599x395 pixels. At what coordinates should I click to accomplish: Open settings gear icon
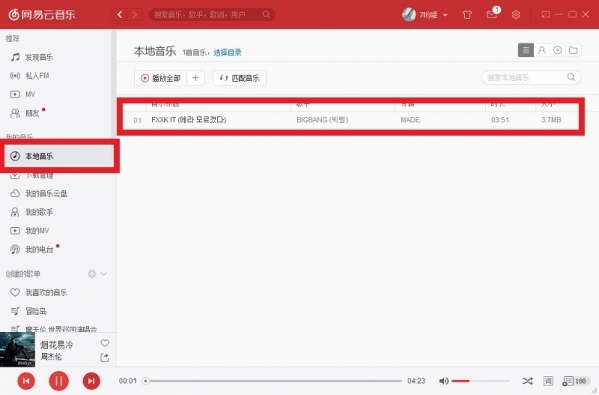click(x=516, y=15)
